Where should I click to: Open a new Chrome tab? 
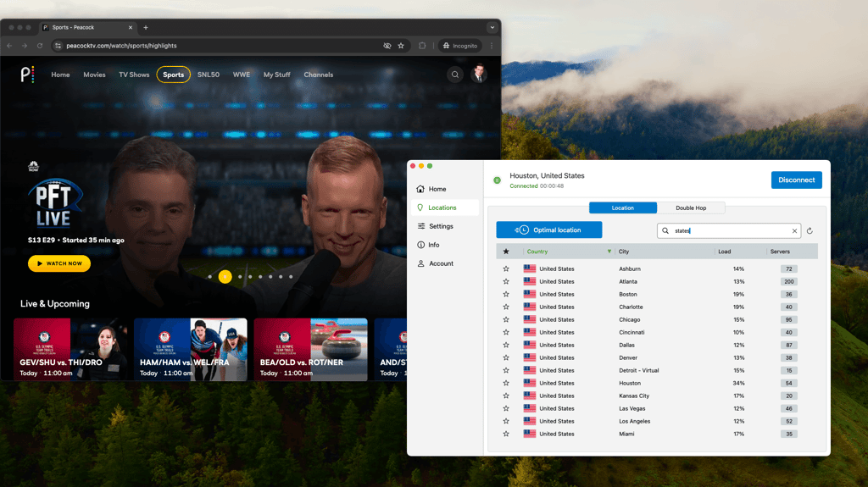tap(146, 27)
